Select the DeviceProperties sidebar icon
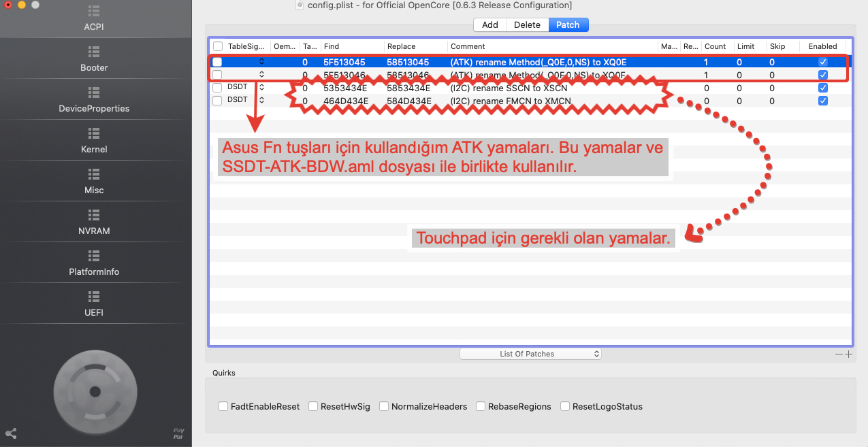 pyautogui.click(x=94, y=93)
